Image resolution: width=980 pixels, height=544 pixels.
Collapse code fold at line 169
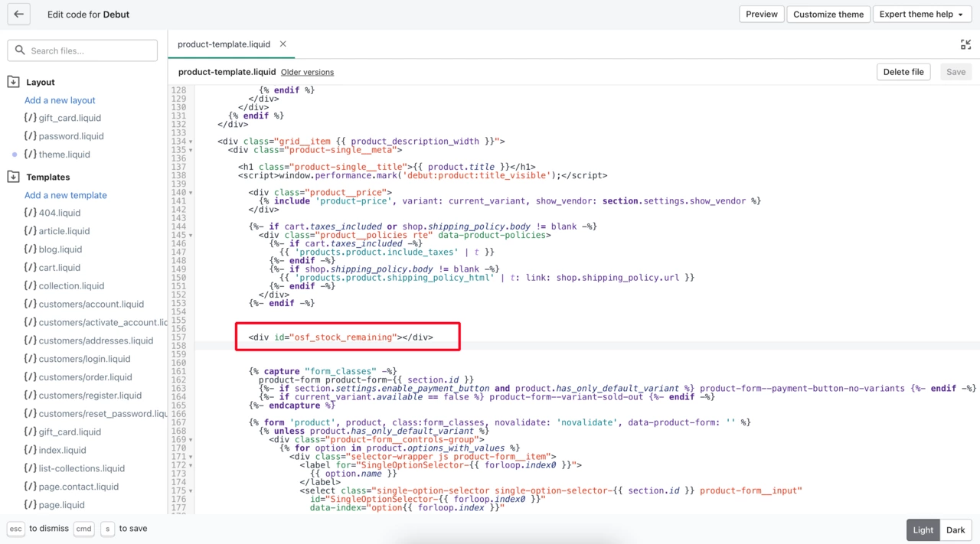pyautogui.click(x=191, y=440)
